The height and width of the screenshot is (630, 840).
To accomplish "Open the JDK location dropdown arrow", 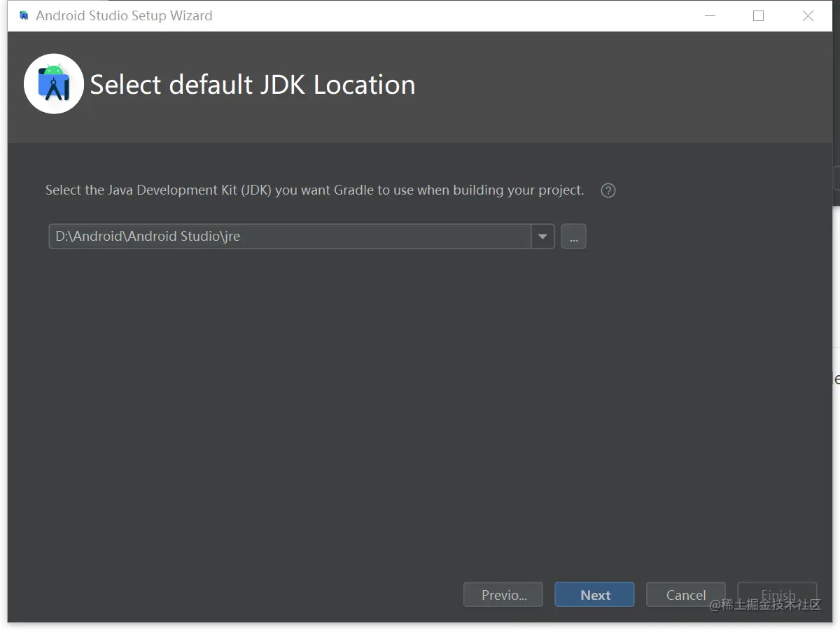I will tap(542, 237).
